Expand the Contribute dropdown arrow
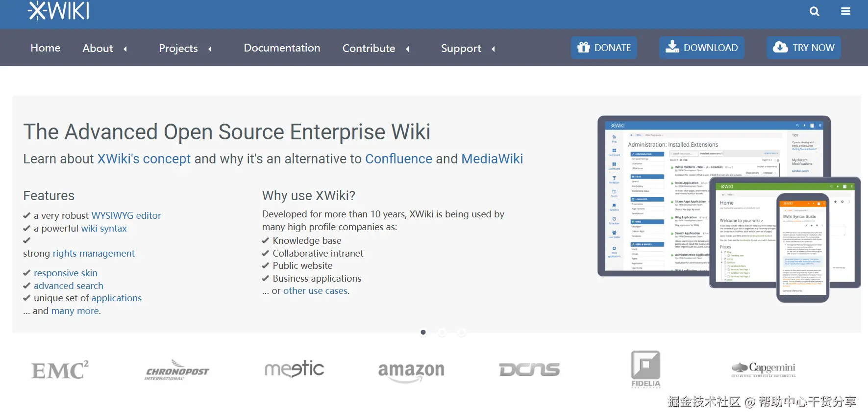 [408, 49]
